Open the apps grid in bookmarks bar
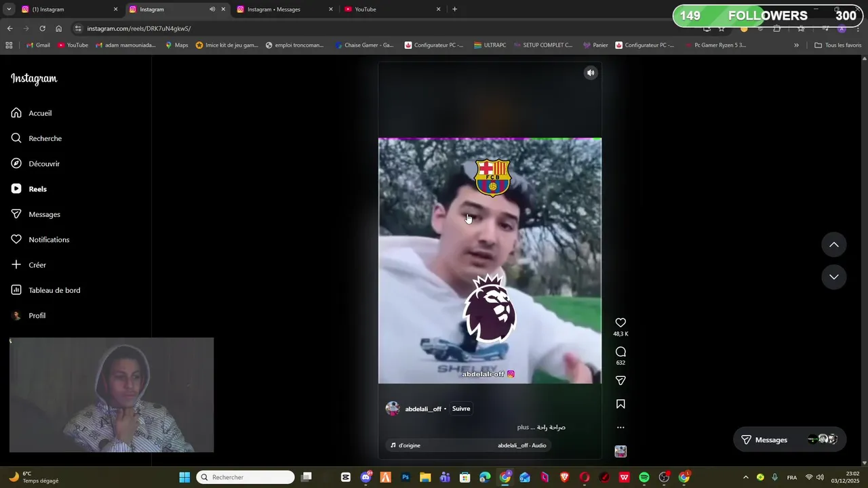 [9, 45]
